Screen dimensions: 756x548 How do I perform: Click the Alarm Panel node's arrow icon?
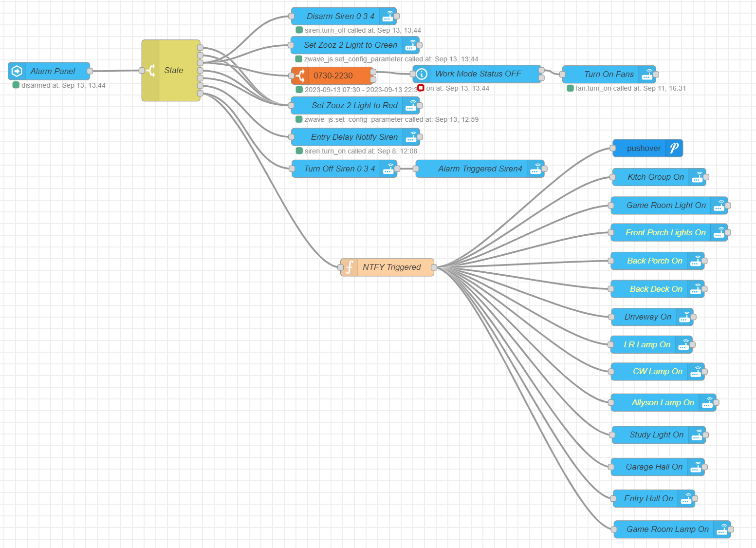click(x=17, y=71)
